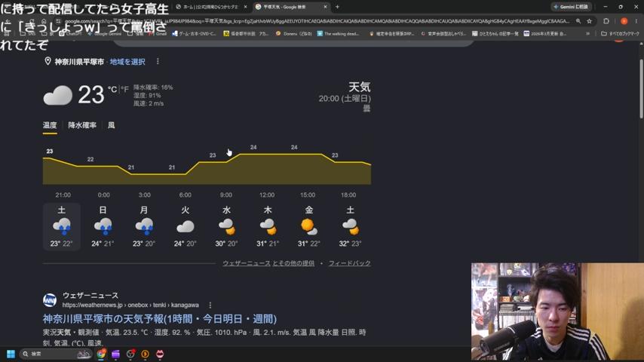Image resolution: width=644 pixels, height=362 pixels.
Task: Switch to the ホーム 公式 browser tab
Action: [x=209, y=7]
